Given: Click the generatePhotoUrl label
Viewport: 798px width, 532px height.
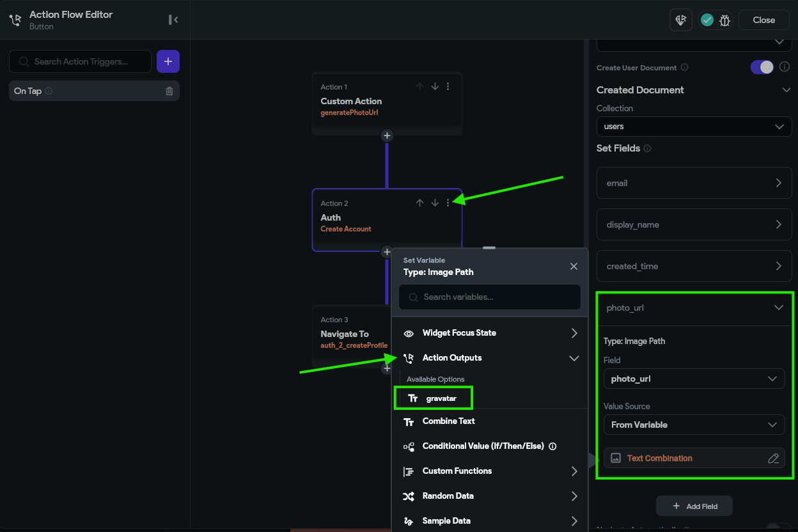Looking at the screenshot, I should coord(350,113).
